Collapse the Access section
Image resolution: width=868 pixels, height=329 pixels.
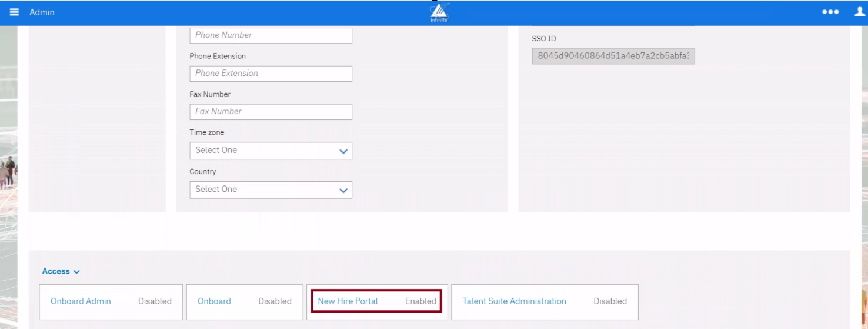(61, 271)
